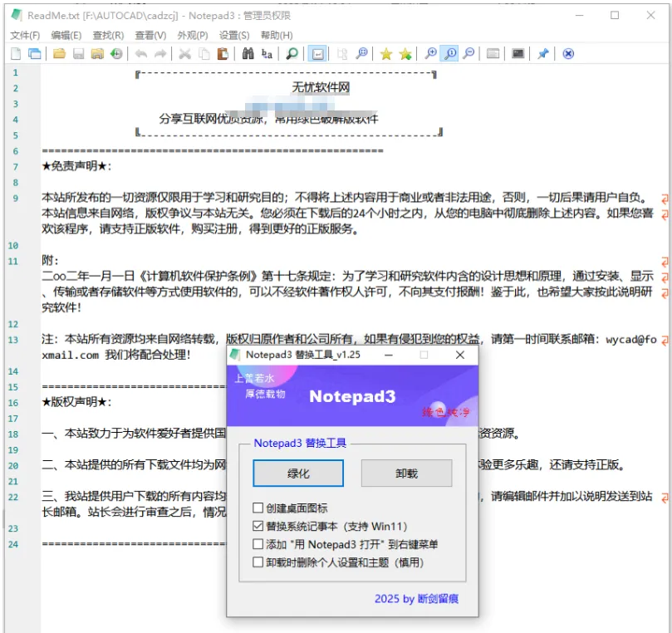The width and height of the screenshot is (672, 633).
Task: Click the blue circled X exit icon
Action: pyautogui.click(x=568, y=53)
